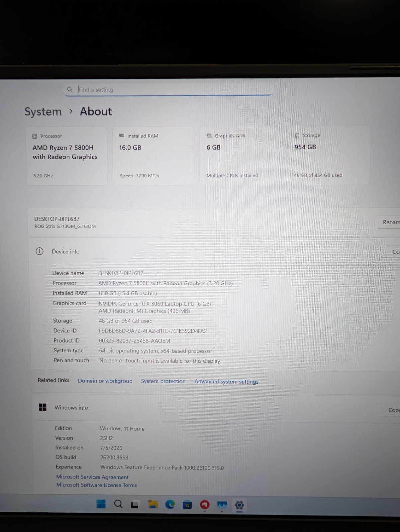Screen dimensions: 400x532
Task: Click the Graphics card monitor icon
Action: click(x=209, y=136)
